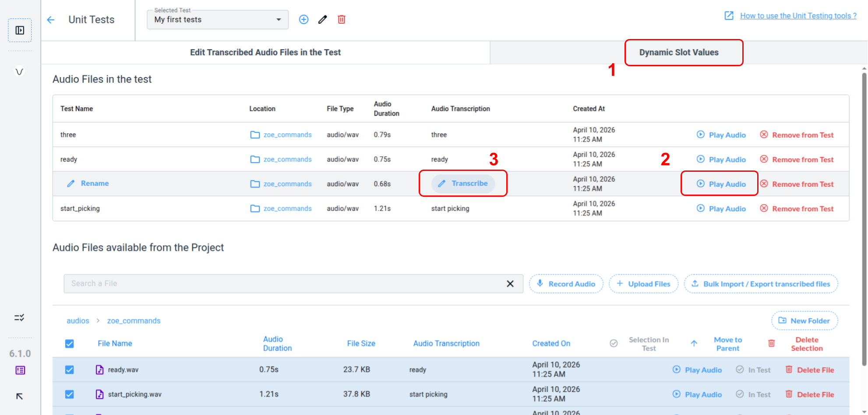
Task: Play audio for the 'three' test
Action: [x=721, y=135]
